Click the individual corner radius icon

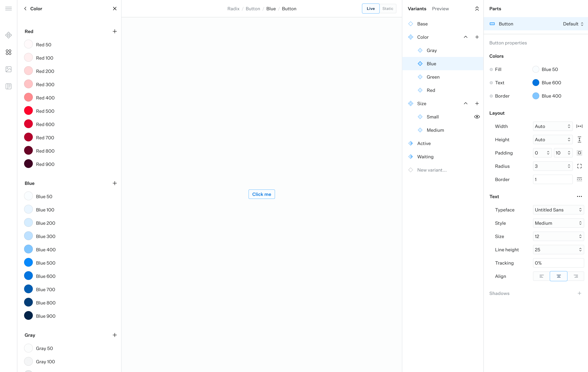pos(579,166)
